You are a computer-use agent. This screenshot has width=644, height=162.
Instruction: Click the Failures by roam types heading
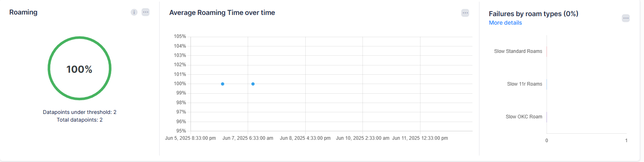pos(533,14)
